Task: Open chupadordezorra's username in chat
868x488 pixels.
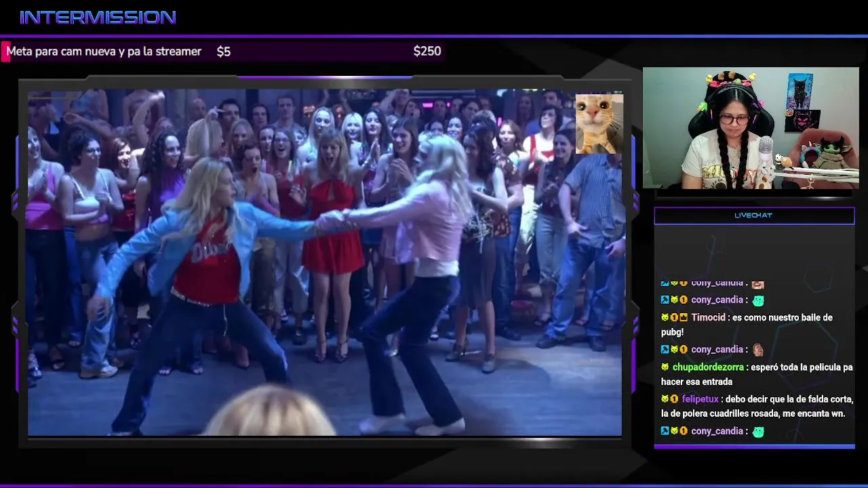Action: (x=709, y=367)
